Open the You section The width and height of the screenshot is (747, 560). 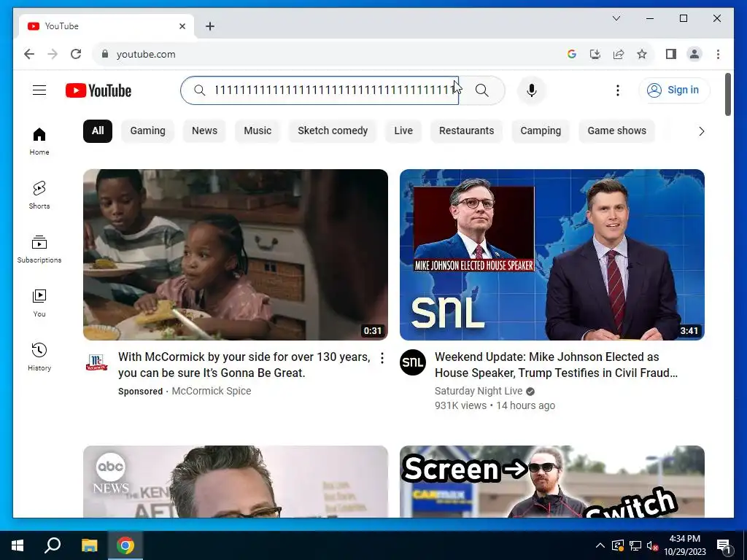39,303
